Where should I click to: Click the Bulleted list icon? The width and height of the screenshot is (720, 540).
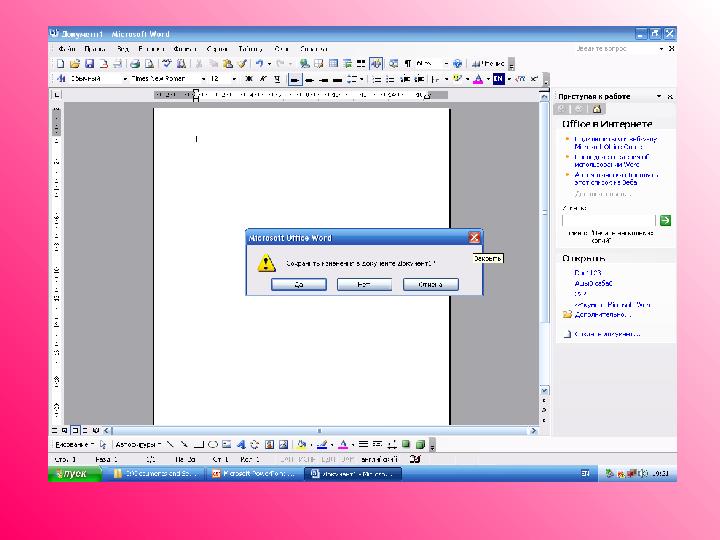pyautogui.click(x=390, y=79)
